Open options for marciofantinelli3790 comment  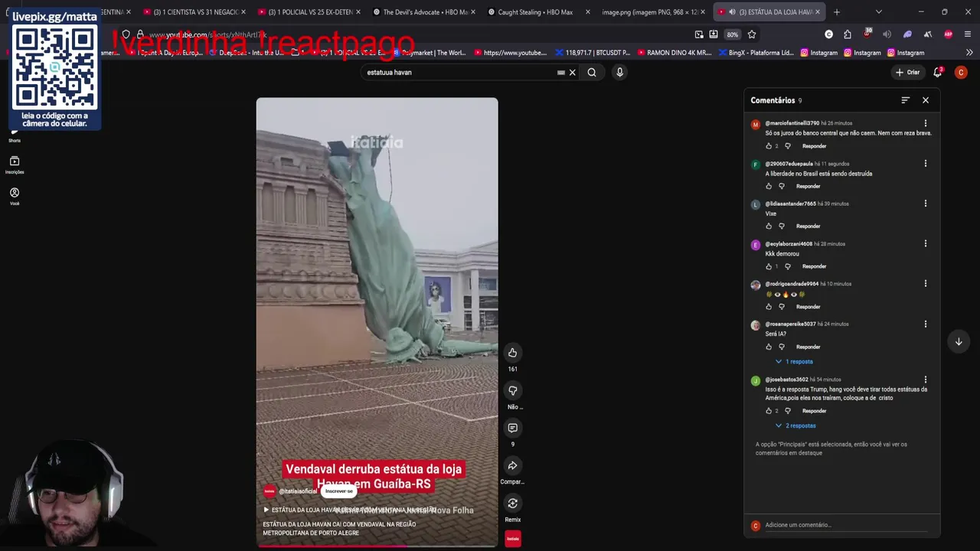pyautogui.click(x=925, y=123)
